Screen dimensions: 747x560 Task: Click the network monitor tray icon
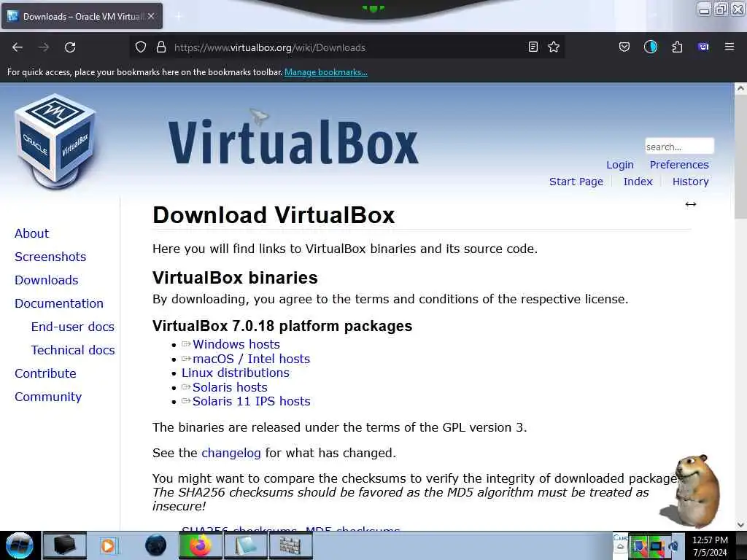tap(656, 546)
